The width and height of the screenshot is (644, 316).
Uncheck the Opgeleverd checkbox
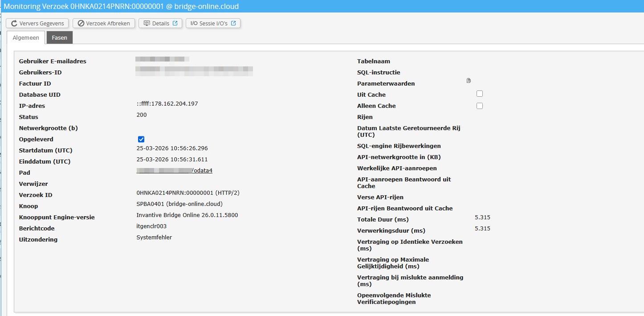[x=141, y=140]
